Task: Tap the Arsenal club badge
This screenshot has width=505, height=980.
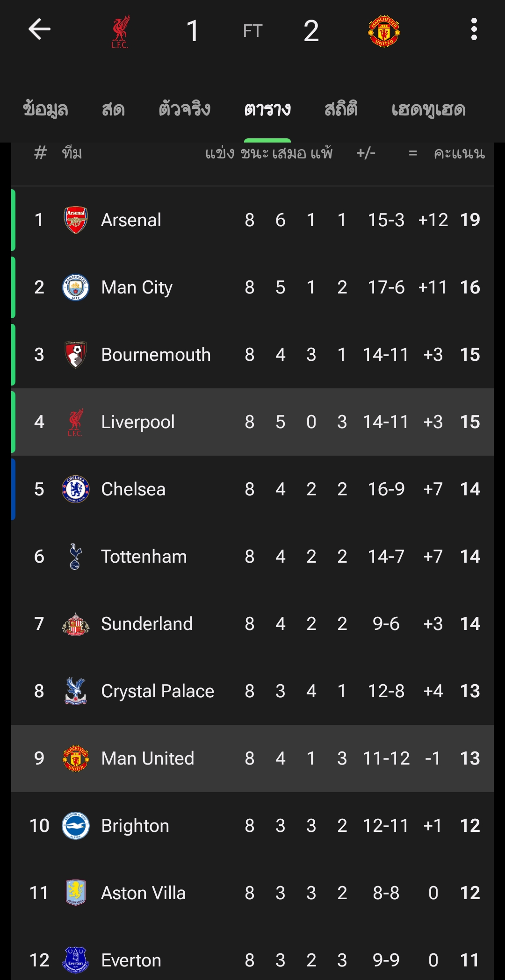Action: click(76, 220)
